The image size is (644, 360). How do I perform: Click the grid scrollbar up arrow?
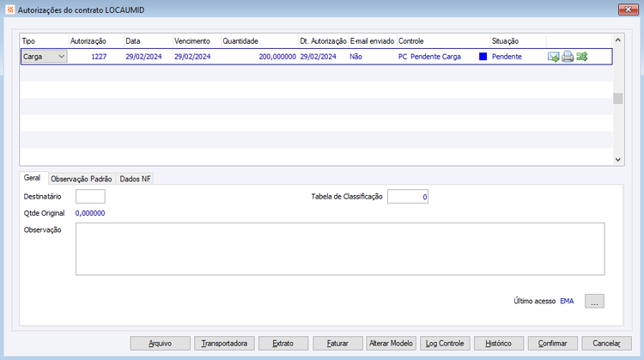point(617,40)
